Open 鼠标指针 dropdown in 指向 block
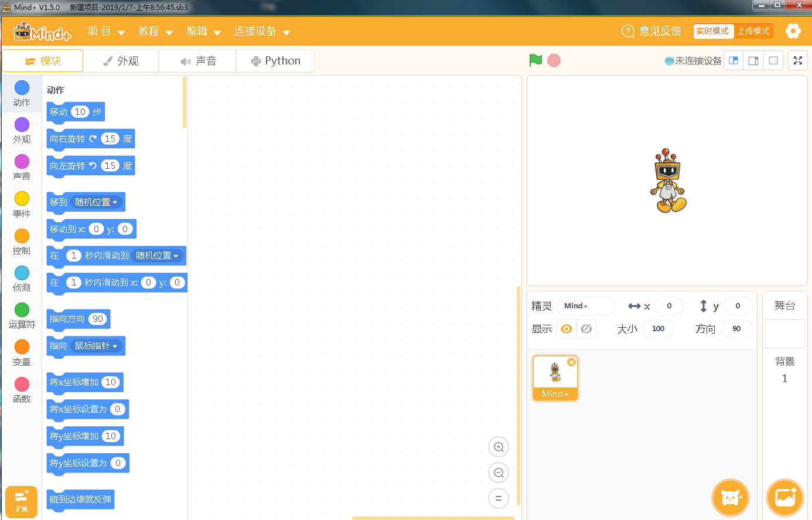812x520 pixels. (96, 346)
